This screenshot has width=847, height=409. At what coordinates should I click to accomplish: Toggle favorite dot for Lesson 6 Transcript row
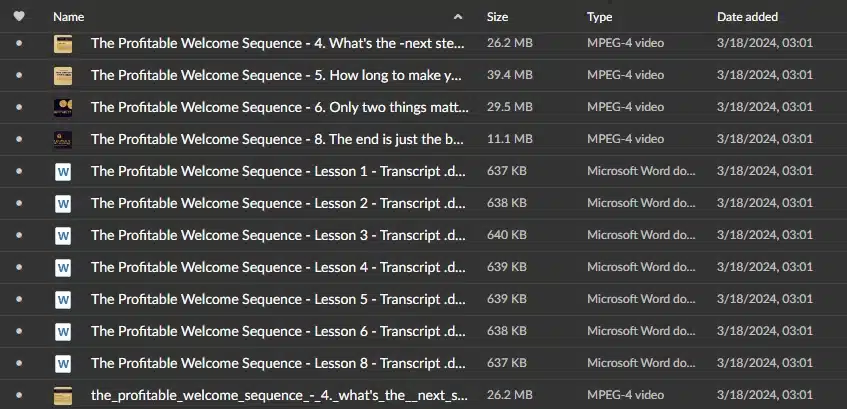[x=19, y=331]
